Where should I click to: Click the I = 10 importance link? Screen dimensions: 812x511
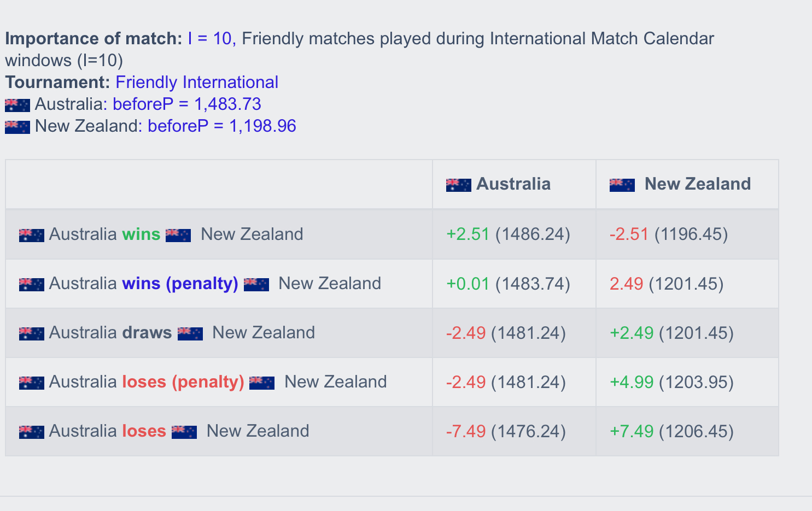tap(209, 38)
